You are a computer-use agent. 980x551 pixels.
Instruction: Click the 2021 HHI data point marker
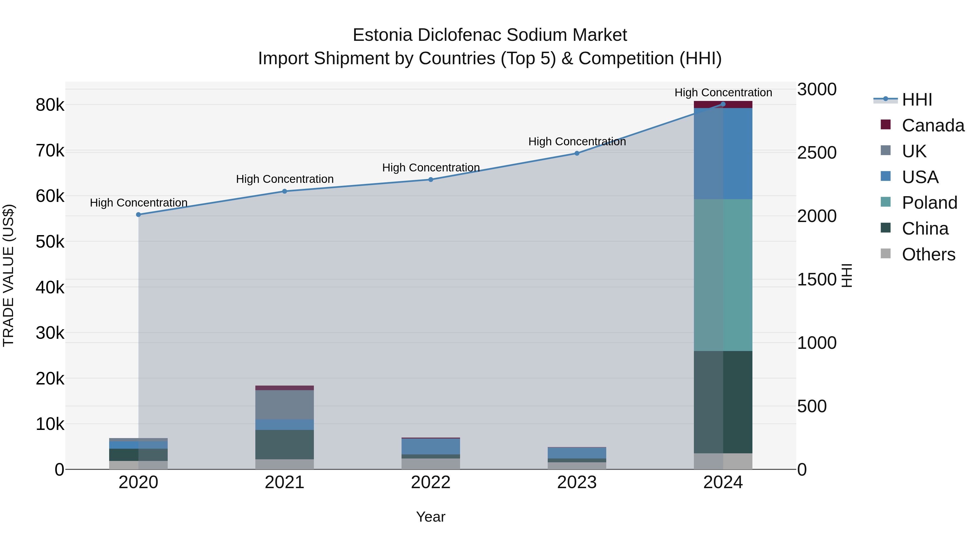click(284, 191)
